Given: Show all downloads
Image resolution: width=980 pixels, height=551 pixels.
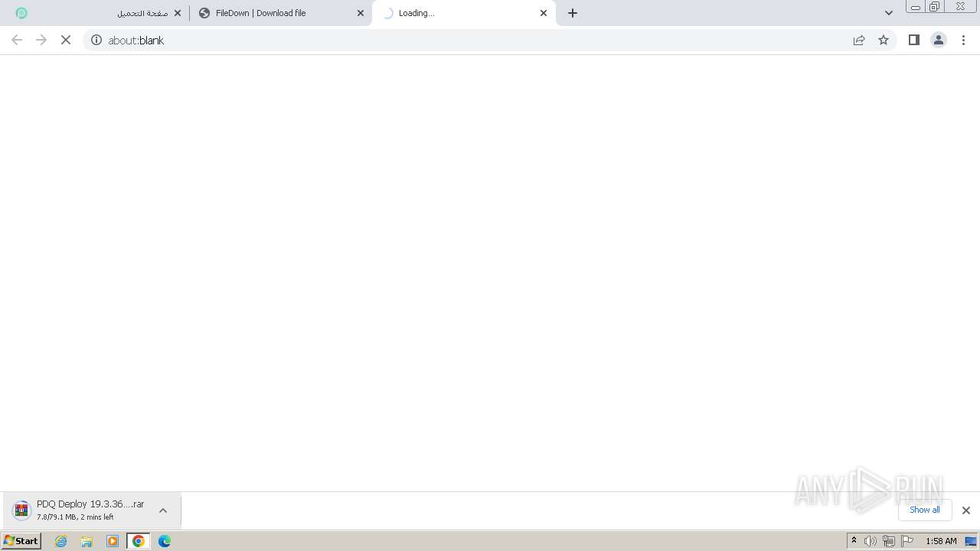Looking at the screenshot, I should tap(925, 510).
